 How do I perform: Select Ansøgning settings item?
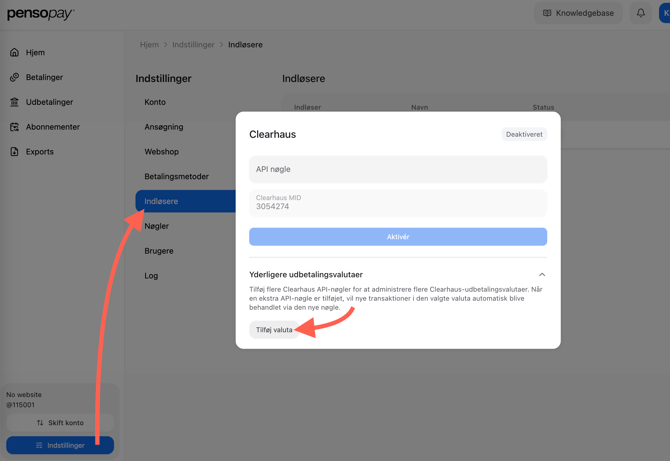[x=164, y=127]
